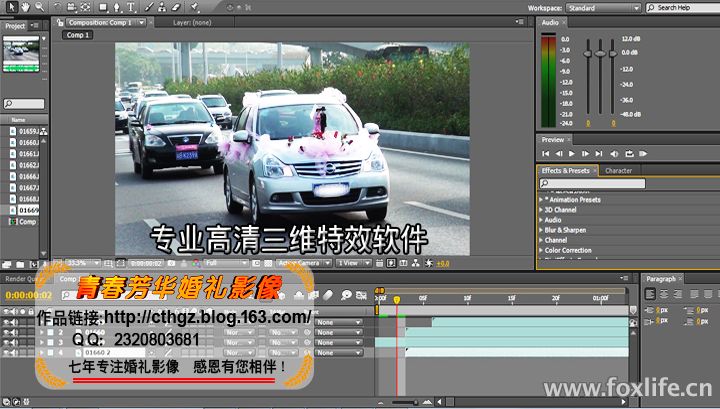The image size is (720, 409).
Task: Select the Unified Camera tool
Action: tap(71, 7)
